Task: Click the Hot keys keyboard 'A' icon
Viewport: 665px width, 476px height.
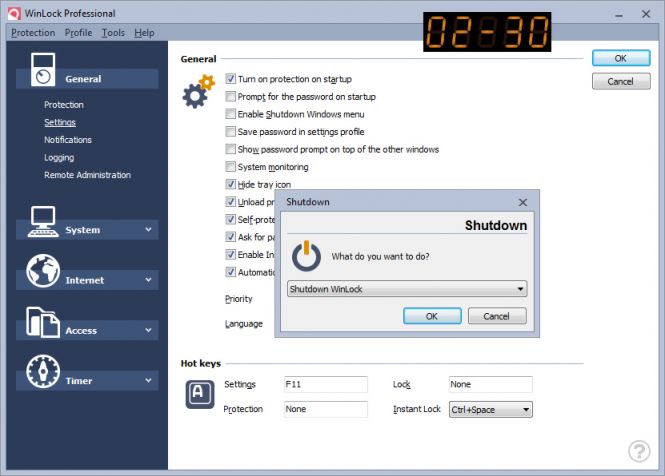Action: (200, 395)
